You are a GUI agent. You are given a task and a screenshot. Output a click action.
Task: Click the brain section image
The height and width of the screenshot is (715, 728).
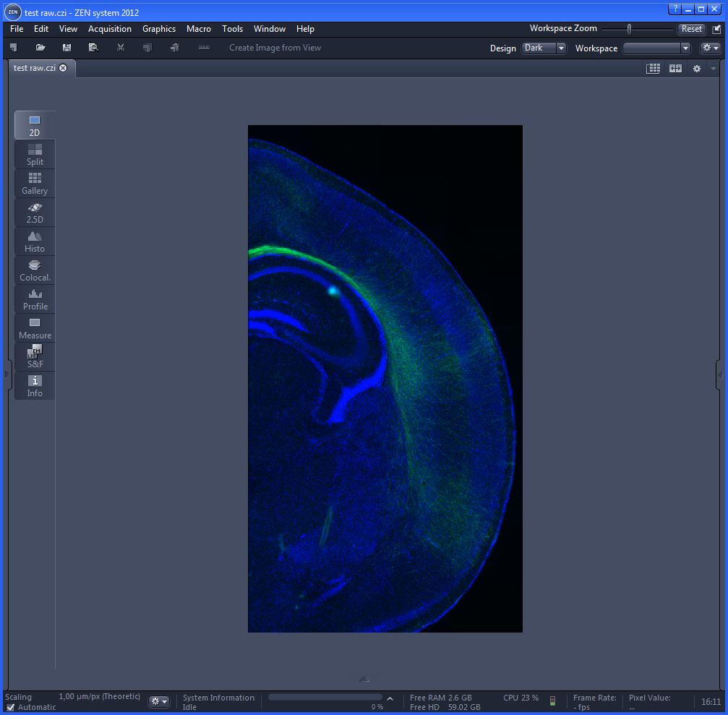(x=385, y=378)
